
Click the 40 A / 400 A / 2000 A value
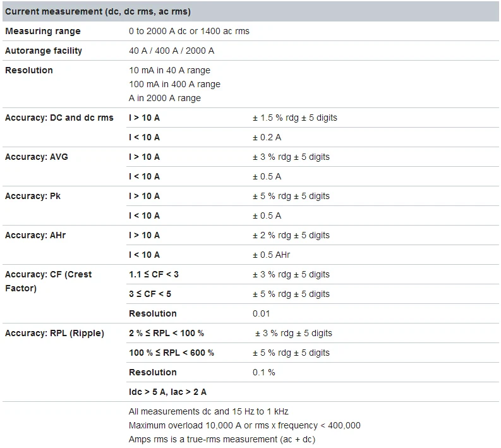point(172,51)
